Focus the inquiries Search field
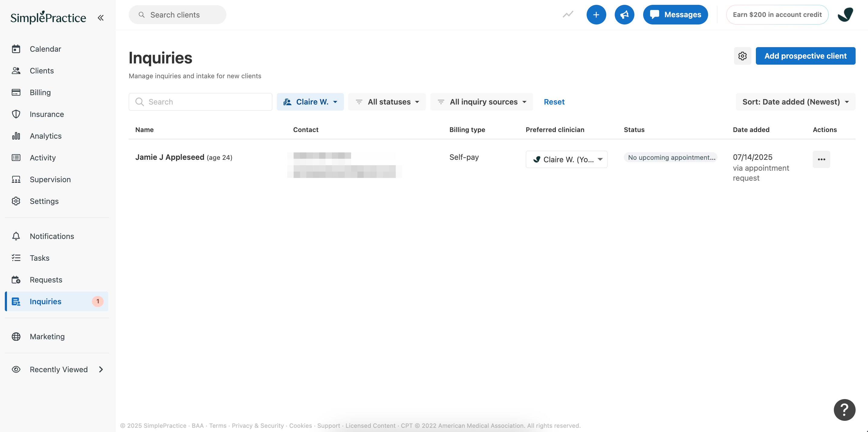This screenshot has height=432, width=868. click(x=200, y=102)
